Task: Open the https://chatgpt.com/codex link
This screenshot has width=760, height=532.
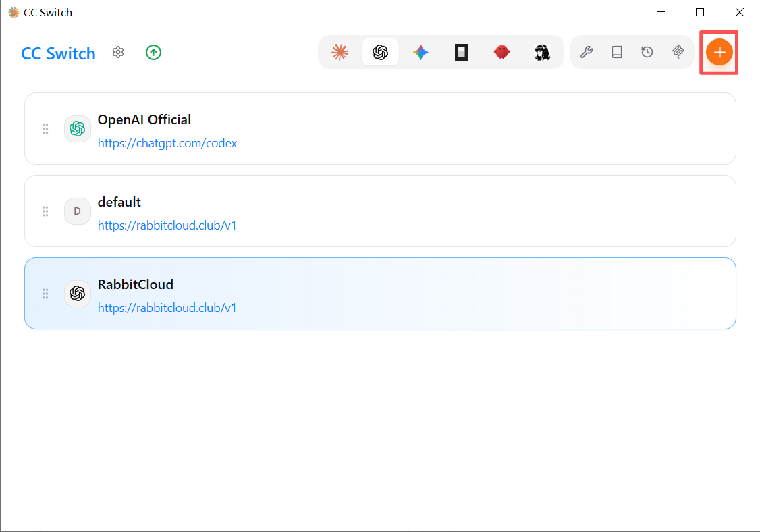Action: pyautogui.click(x=167, y=143)
